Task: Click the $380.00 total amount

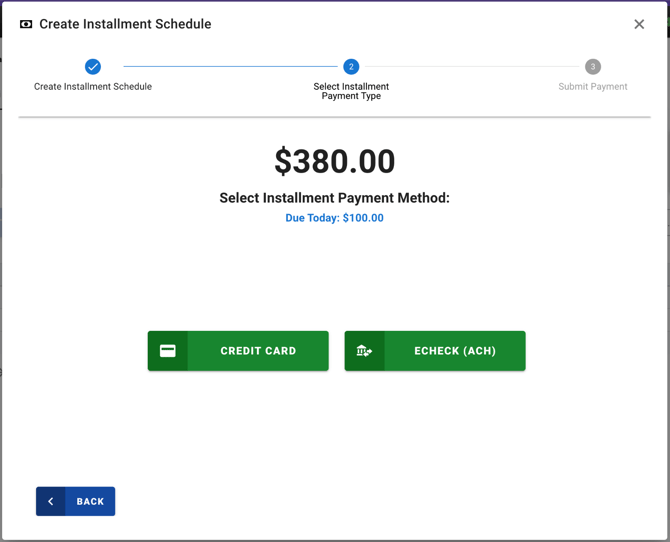Action: point(334,161)
